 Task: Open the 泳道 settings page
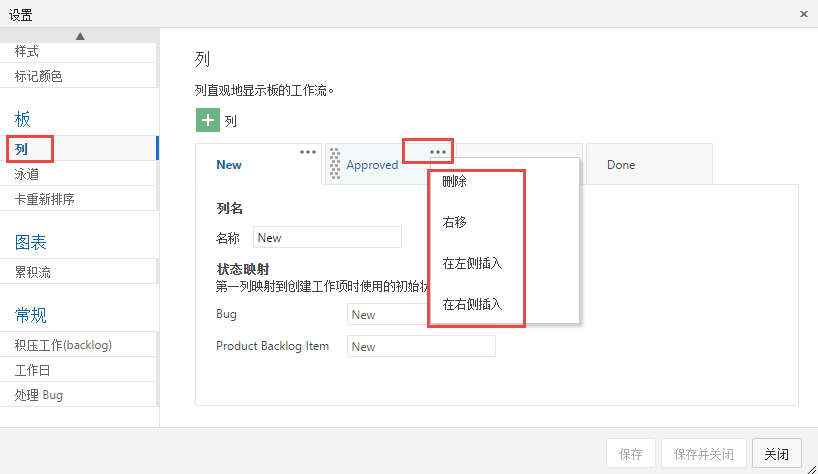[78, 174]
